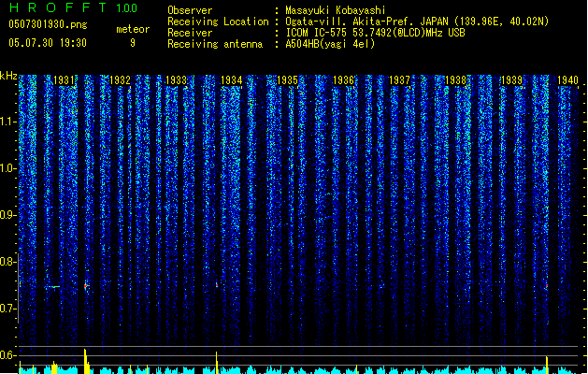Click the 1933 time marker
588x374 pixels.
176,80
